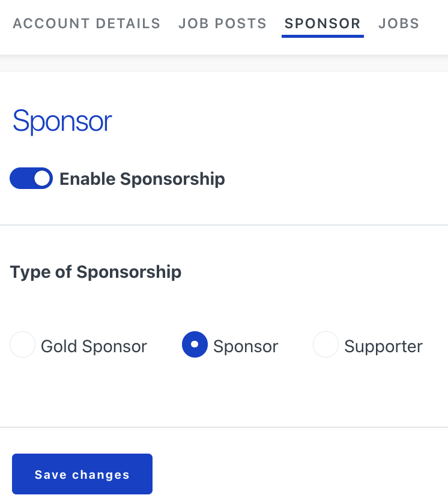Click the "Sponsor" radio option label text
The height and width of the screenshot is (504, 448).
tap(246, 346)
